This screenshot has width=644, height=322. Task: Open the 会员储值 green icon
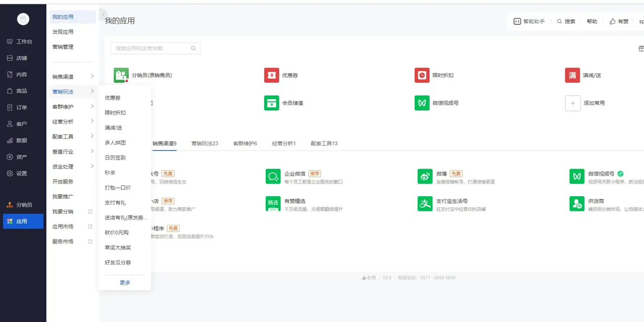coord(271,103)
